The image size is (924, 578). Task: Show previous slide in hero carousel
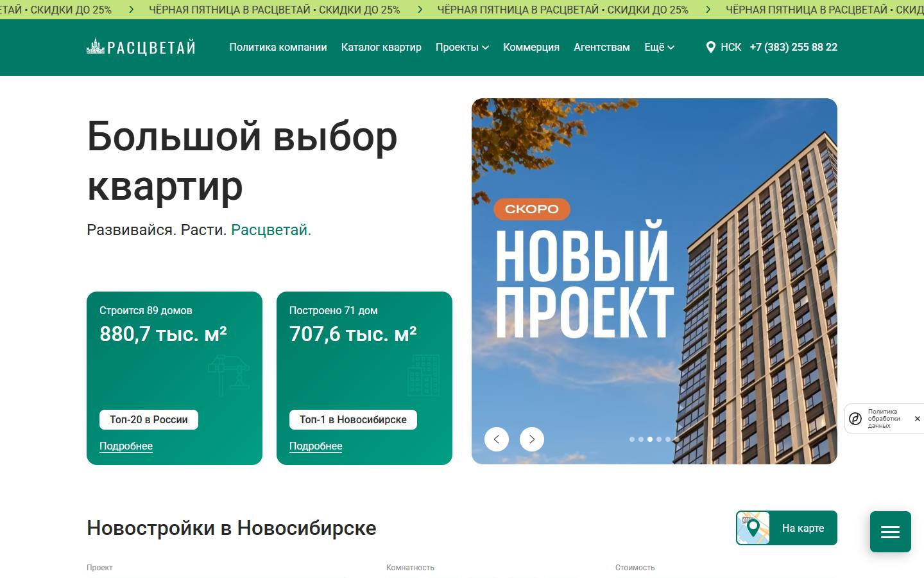[497, 439]
